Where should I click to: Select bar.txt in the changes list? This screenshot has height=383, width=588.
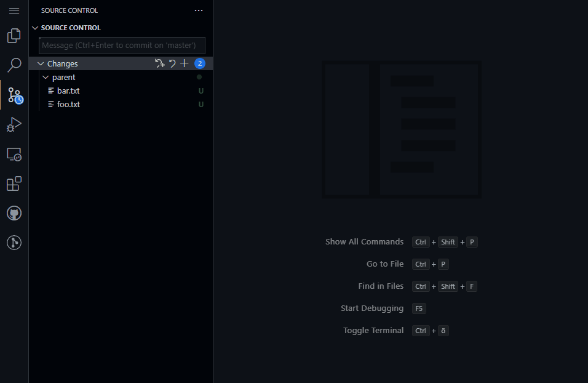68,91
